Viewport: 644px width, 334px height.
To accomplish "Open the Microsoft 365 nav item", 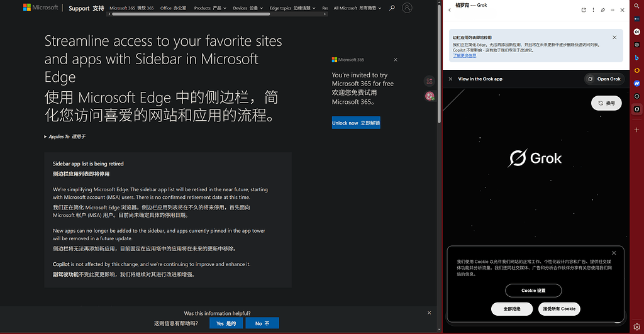I will pyautogui.click(x=131, y=8).
